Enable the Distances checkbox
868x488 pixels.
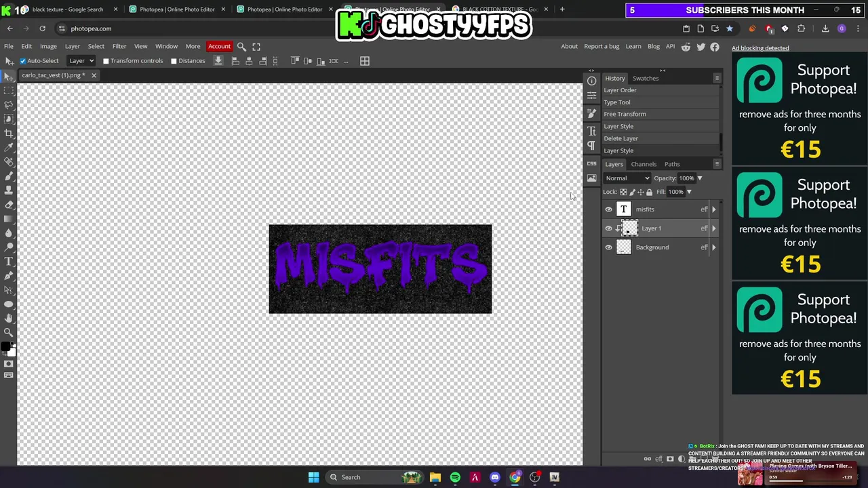pos(174,61)
